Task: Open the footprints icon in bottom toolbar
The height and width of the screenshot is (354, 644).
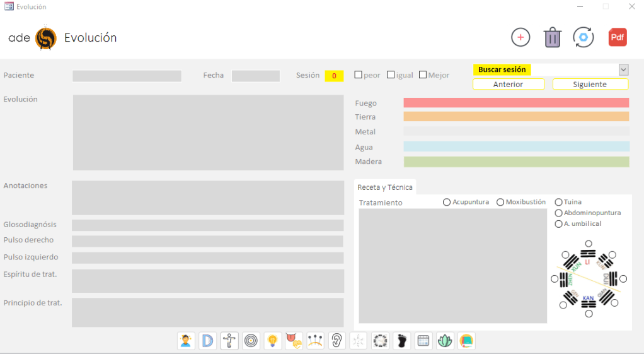Action: click(x=401, y=341)
